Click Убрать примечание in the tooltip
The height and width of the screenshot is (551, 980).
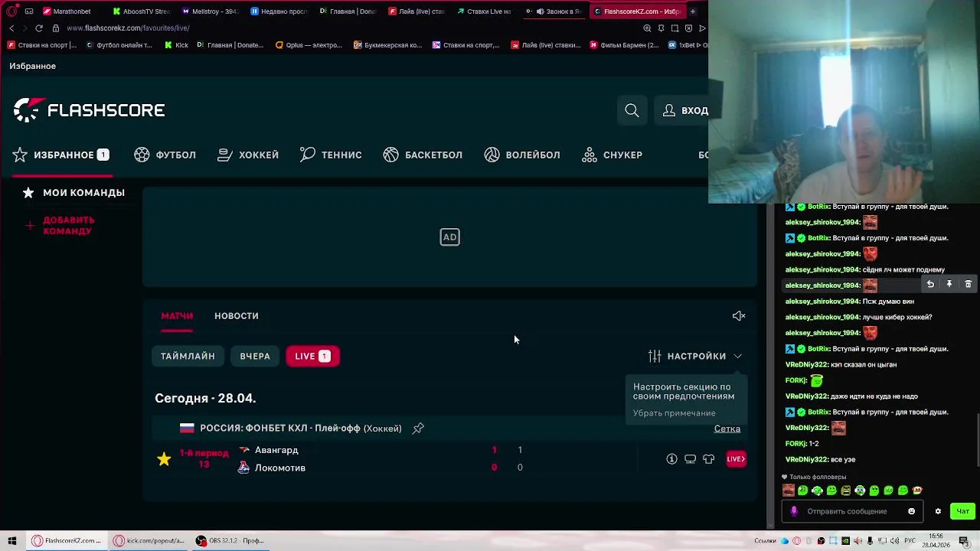click(x=674, y=413)
